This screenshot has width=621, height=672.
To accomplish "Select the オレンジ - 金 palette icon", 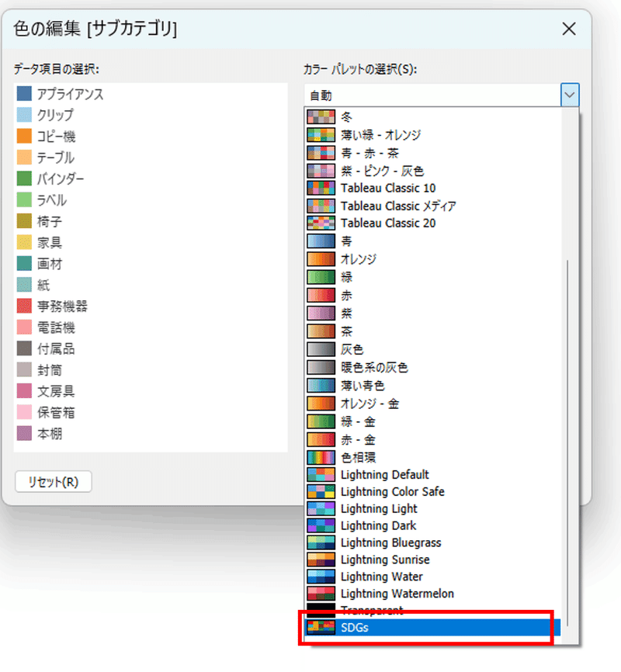I will 320,403.
